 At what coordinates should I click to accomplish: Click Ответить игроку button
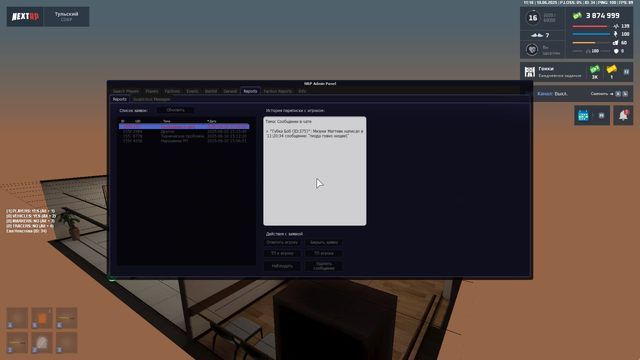[282, 242]
